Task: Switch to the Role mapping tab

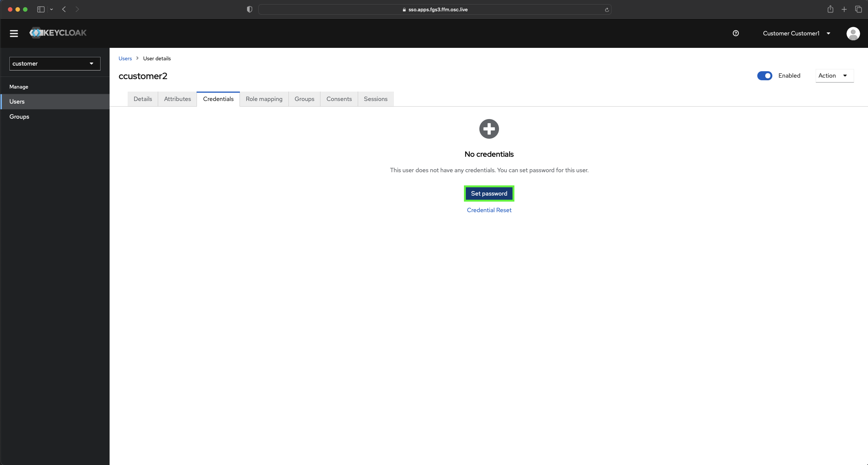Action: [x=264, y=99]
